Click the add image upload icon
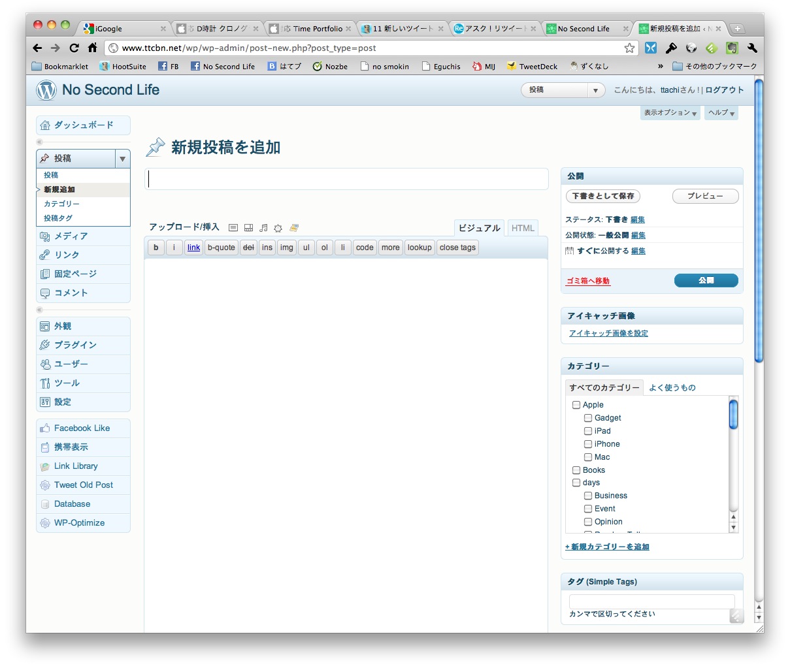Image resolution: width=790 pixels, height=672 pixels. [x=233, y=228]
